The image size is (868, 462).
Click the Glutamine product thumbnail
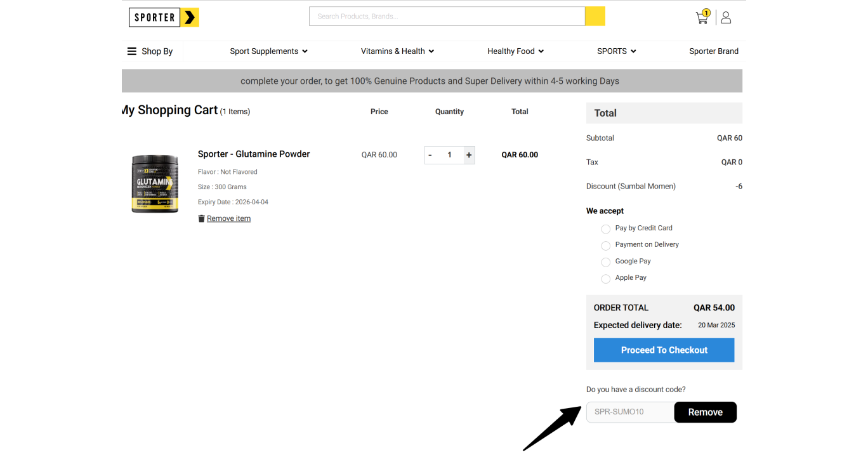pyautogui.click(x=155, y=184)
